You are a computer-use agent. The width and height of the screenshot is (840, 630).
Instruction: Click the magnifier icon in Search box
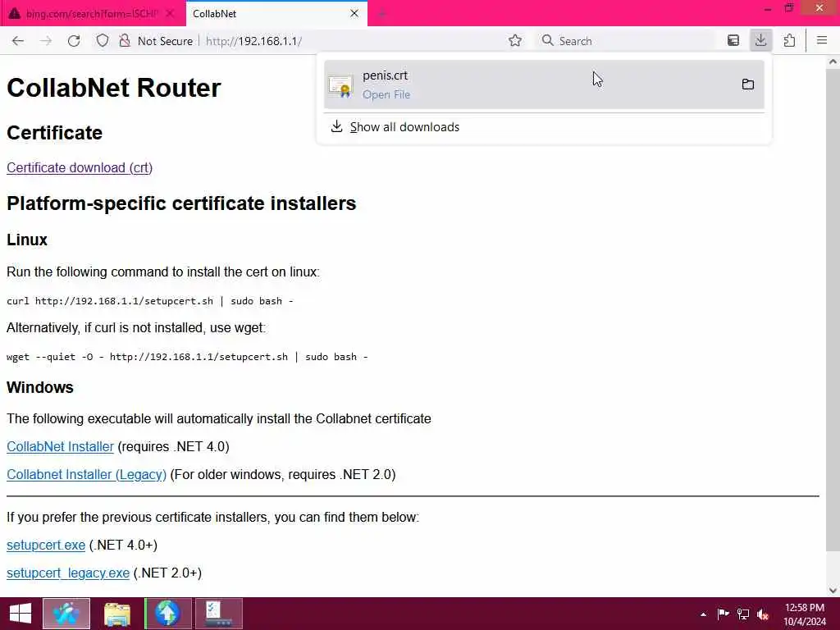click(x=547, y=41)
